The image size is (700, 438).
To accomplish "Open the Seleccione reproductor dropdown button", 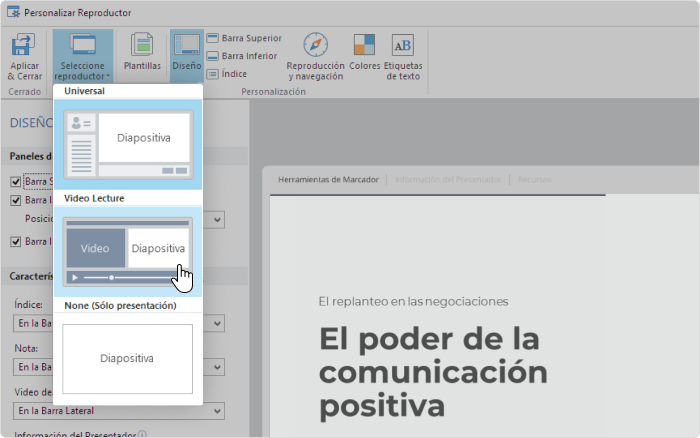I will (83, 56).
